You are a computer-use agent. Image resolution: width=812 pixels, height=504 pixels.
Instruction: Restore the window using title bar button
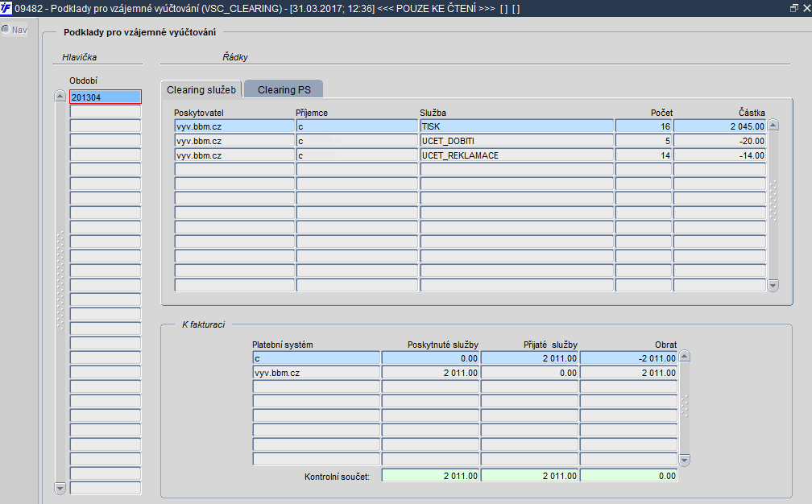click(794, 8)
